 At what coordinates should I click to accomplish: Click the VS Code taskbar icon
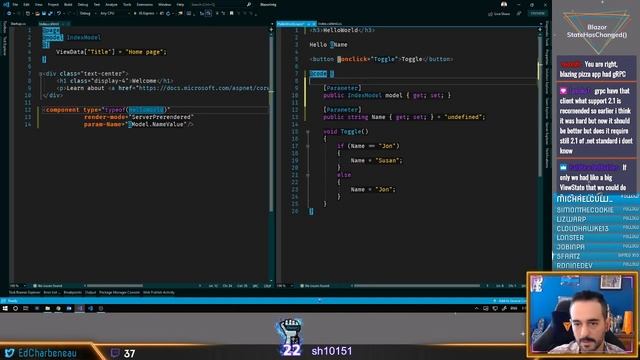(x=91, y=309)
